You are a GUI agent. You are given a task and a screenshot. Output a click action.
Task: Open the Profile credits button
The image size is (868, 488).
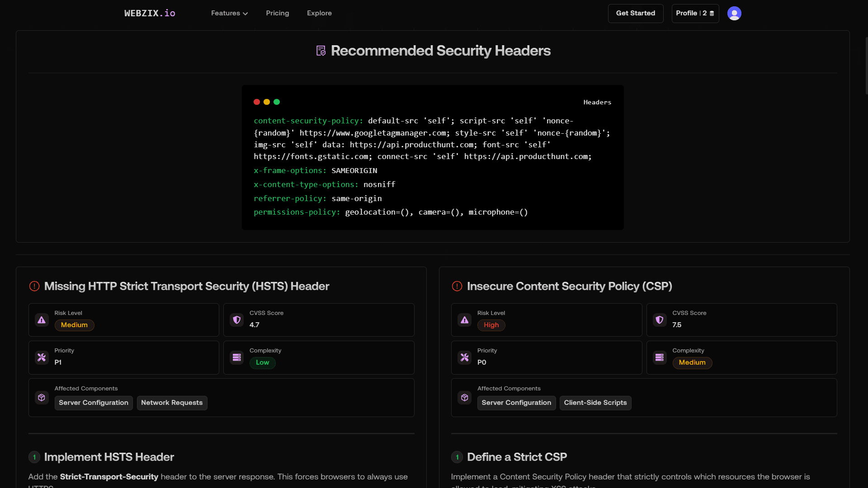coord(695,13)
